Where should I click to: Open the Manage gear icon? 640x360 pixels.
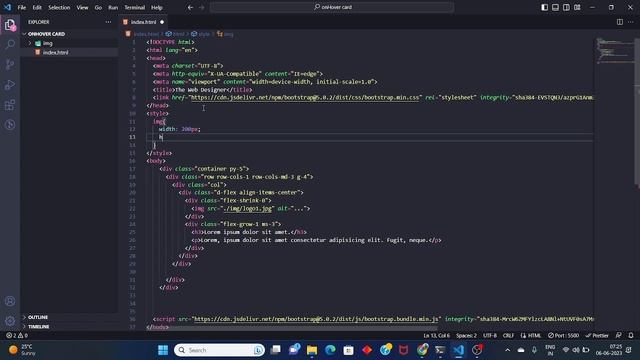(10, 321)
